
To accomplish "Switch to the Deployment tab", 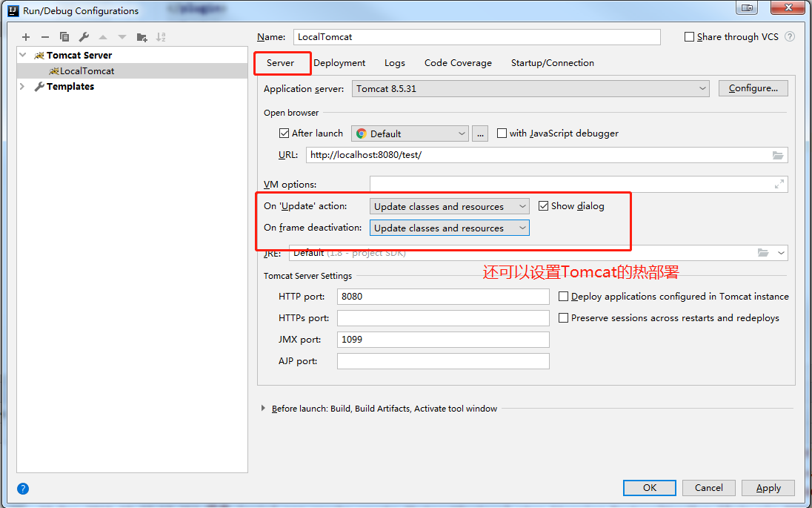I will (339, 63).
